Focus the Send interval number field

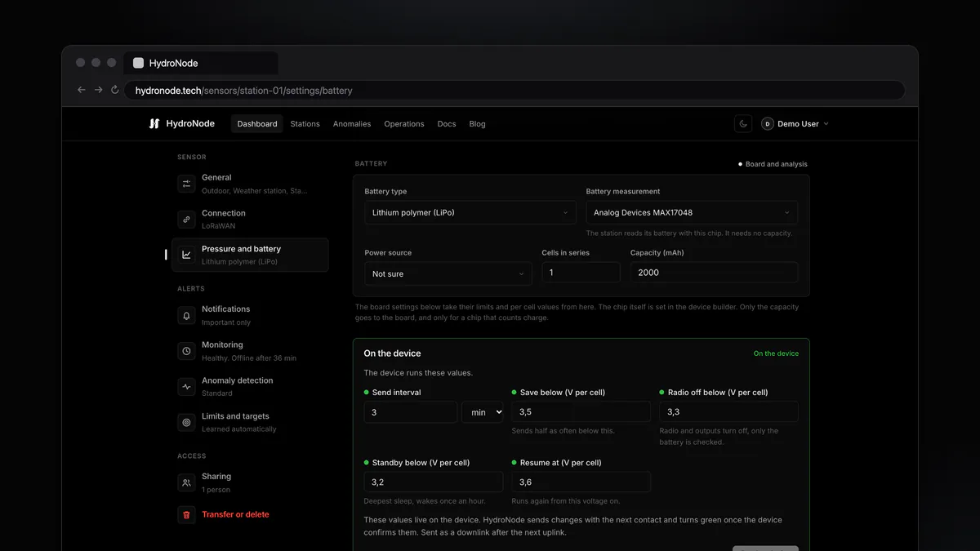click(x=411, y=412)
